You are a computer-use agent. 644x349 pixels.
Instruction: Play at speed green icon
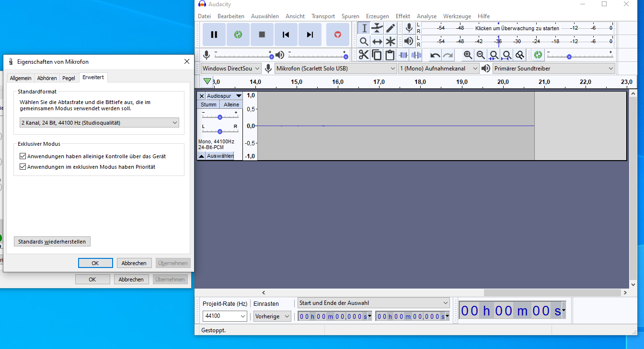point(538,55)
